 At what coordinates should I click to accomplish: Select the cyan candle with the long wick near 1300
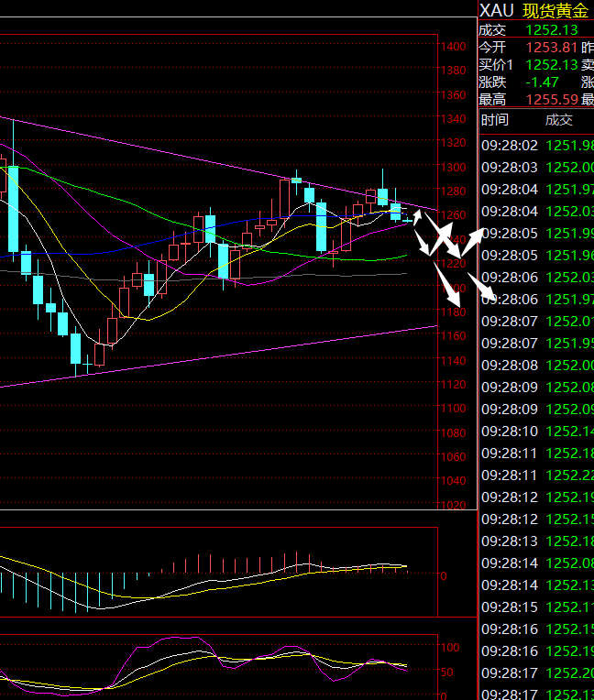[x=382, y=194]
